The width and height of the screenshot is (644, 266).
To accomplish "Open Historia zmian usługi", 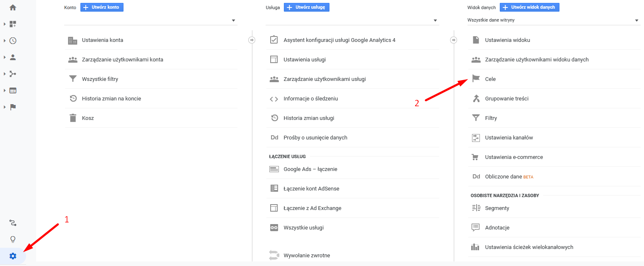I will 352,118.
